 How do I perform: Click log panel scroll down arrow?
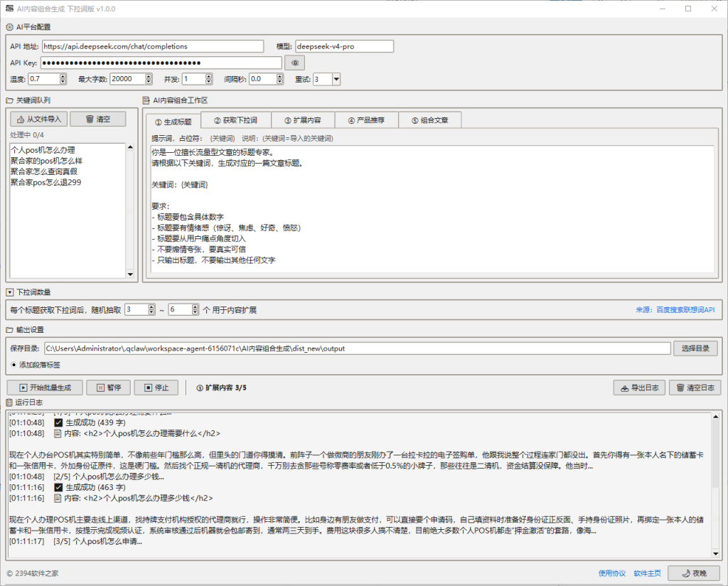tap(715, 553)
